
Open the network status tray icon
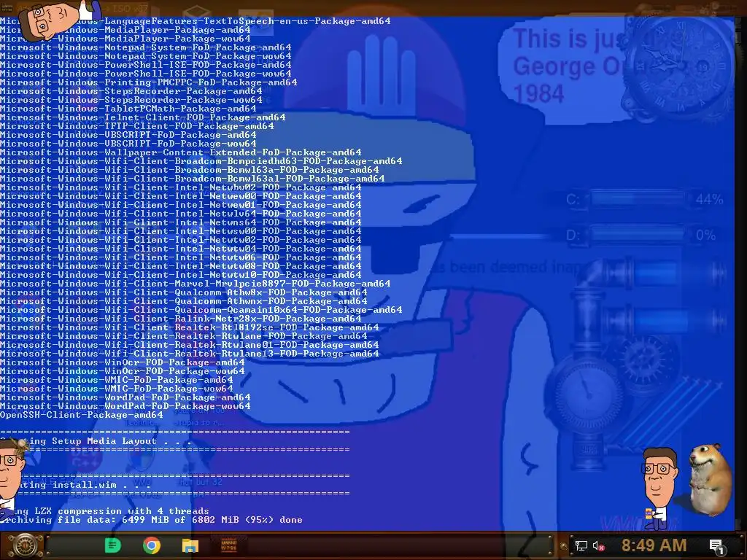tap(581, 545)
